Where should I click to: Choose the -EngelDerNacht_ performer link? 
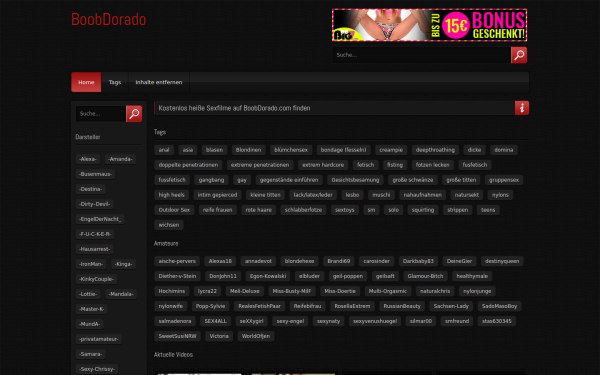click(x=100, y=219)
